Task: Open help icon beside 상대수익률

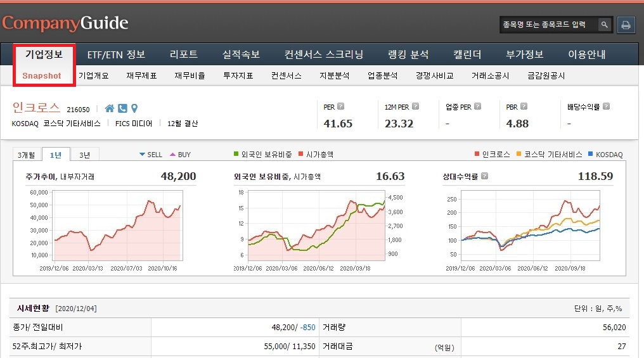Action: (485, 176)
